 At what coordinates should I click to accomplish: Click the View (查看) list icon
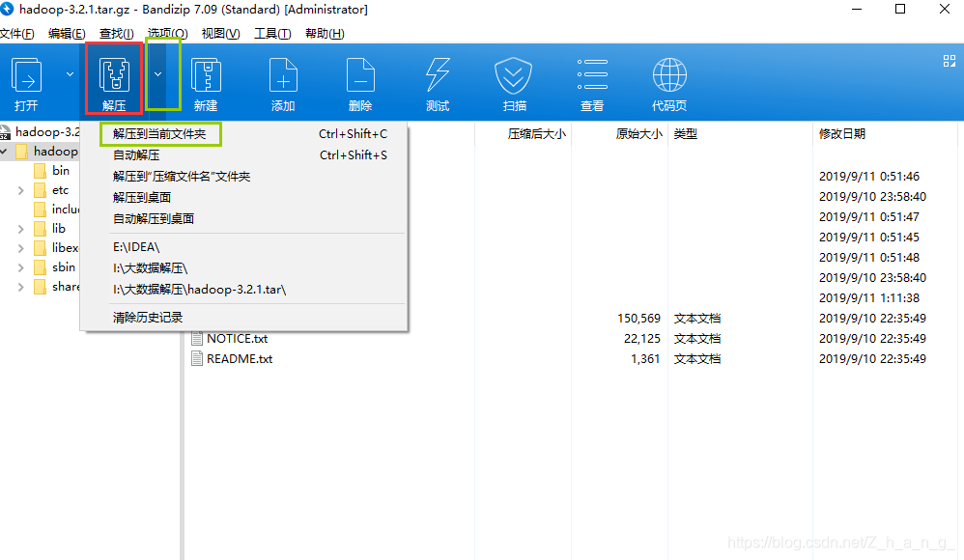point(592,75)
